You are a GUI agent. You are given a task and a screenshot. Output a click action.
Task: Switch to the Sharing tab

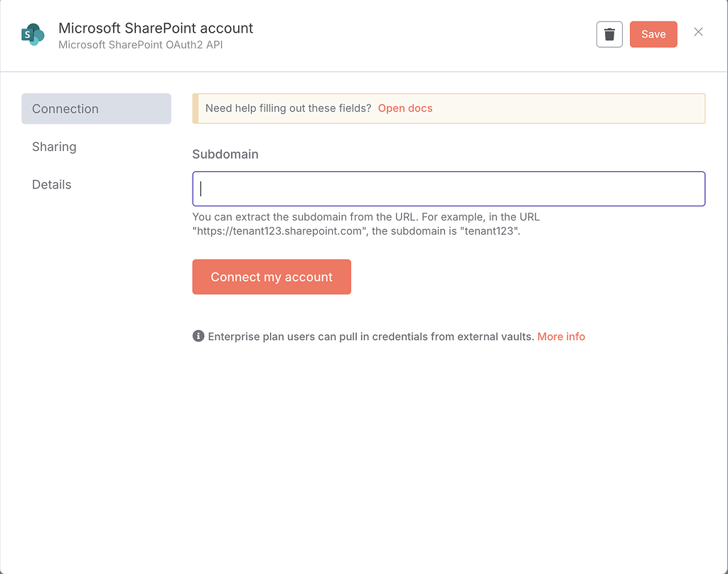pos(54,147)
